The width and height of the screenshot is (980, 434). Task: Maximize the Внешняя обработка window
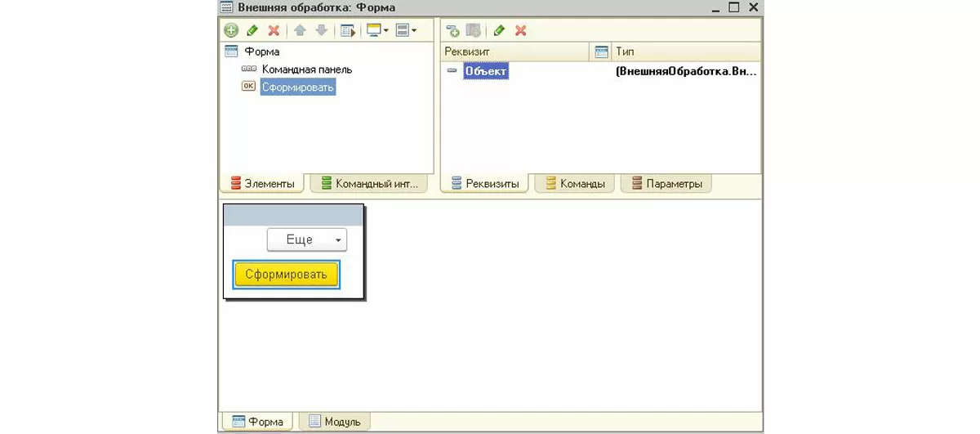[x=733, y=7]
